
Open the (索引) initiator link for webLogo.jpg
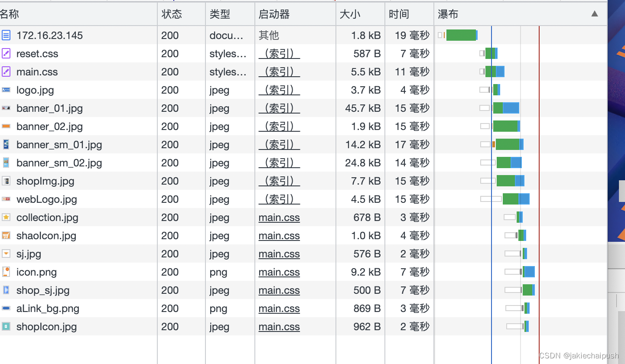point(279,199)
